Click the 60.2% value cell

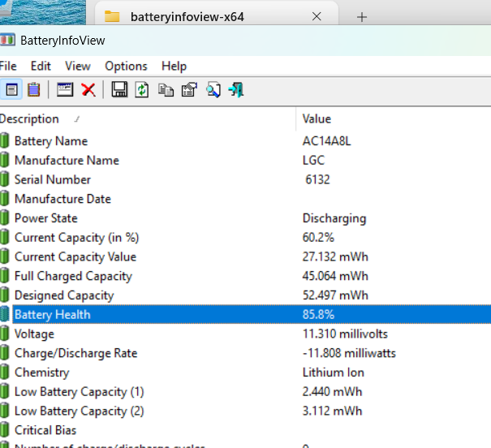[x=318, y=237]
